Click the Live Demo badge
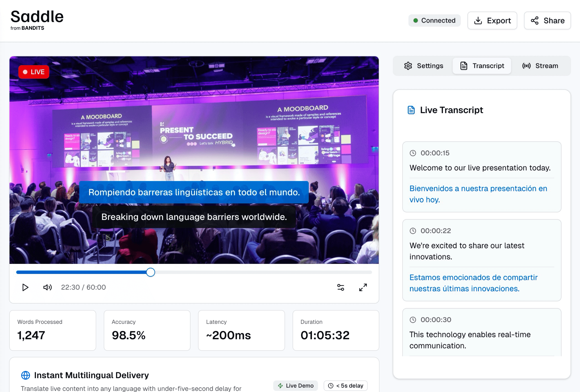 [x=295, y=385]
